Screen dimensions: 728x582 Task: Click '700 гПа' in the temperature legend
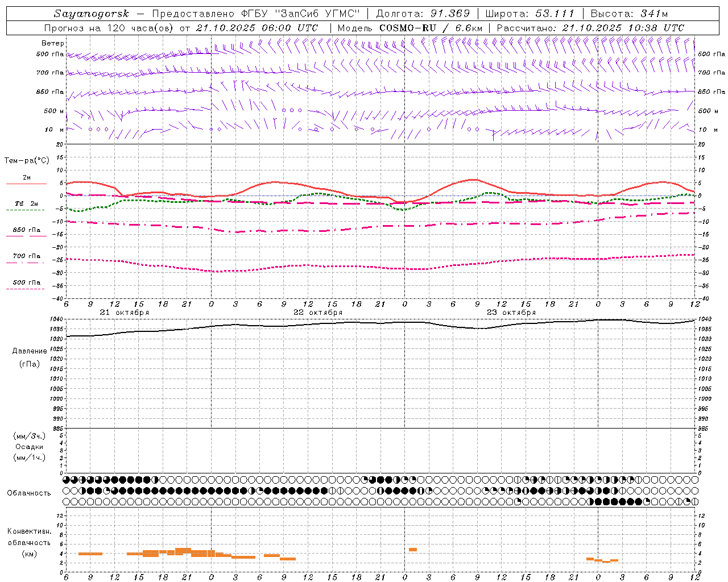tap(26, 256)
